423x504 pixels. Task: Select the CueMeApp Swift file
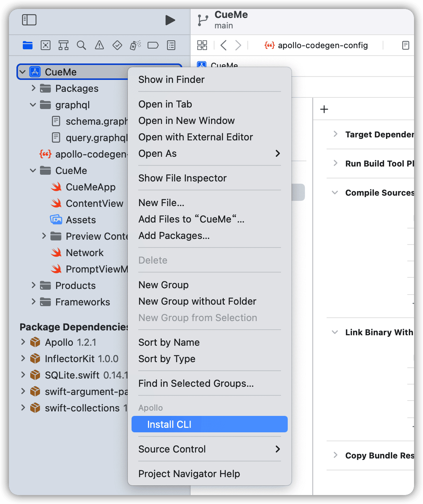(x=83, y=187)
